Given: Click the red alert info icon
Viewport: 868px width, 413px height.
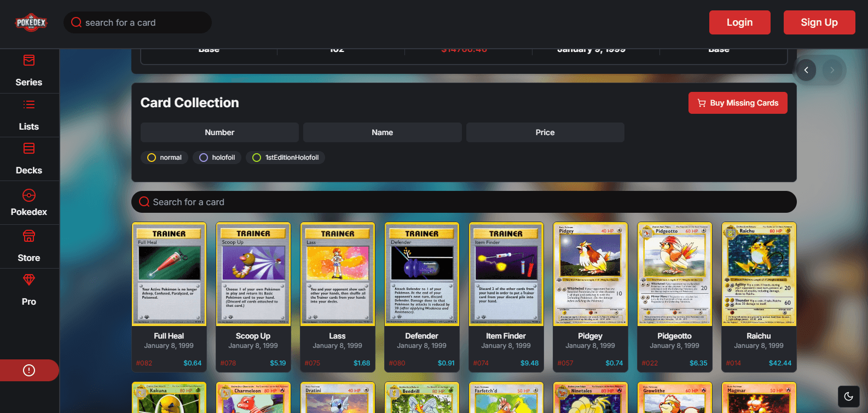Looking at the screenshot, I should coord(29,370).
